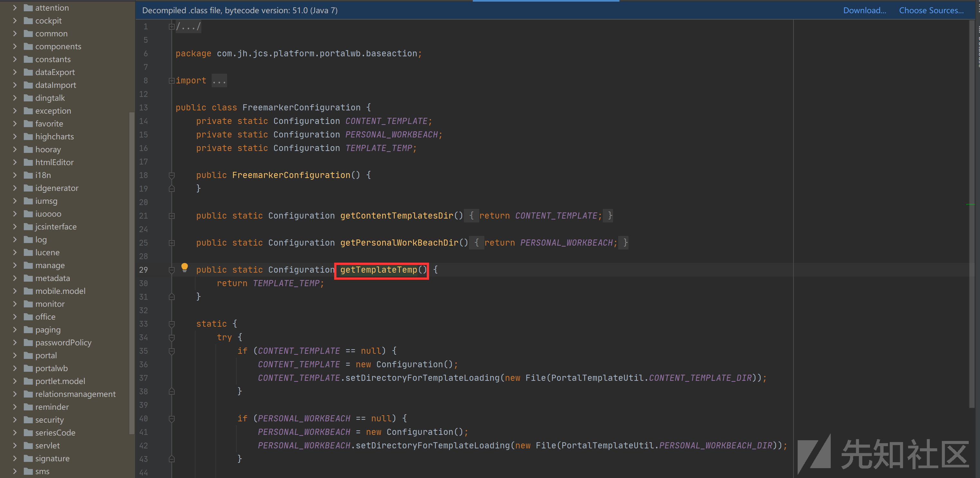The image size is (980, 478).
Task: Click the i18n folder icon
Action: (x=28, y=175)
